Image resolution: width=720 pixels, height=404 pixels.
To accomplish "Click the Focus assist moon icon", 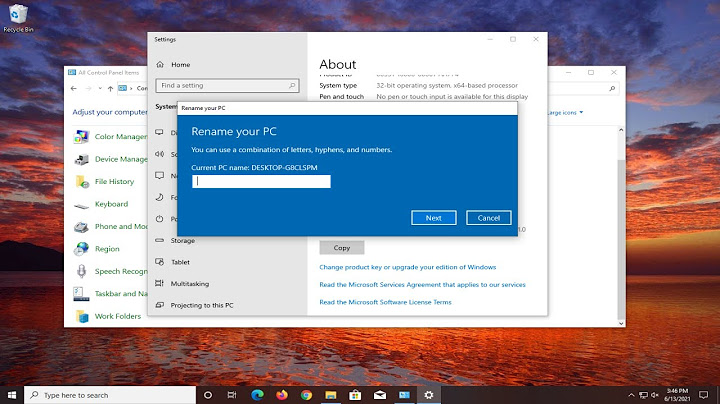I will (x=159, y=197).
